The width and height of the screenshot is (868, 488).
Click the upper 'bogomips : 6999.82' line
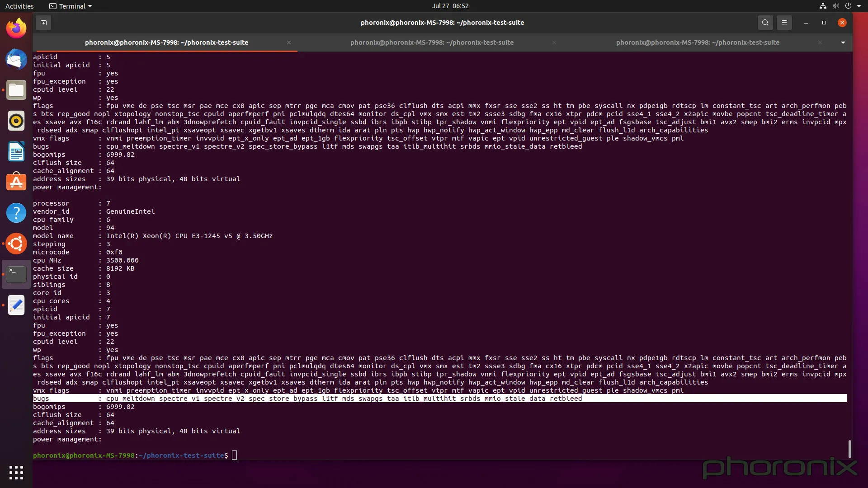coord(84,155)
